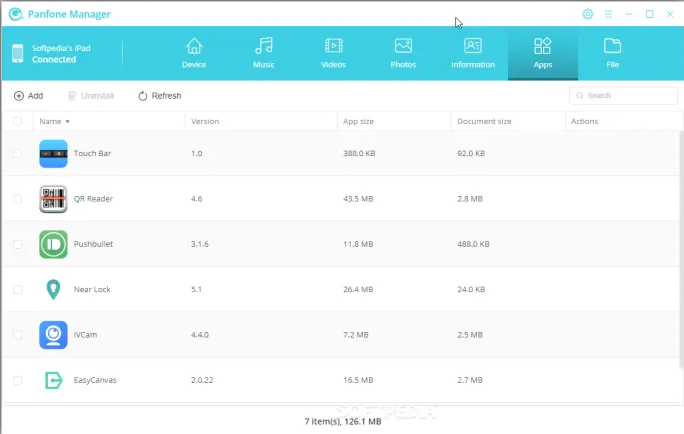
Task: Click the 488.0 KB document size
Action: pos(473,244)
